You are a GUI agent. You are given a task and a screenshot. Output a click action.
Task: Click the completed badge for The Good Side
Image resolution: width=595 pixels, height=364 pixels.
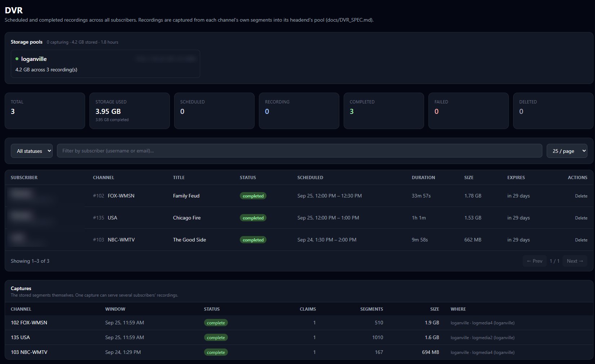point(253,240)
